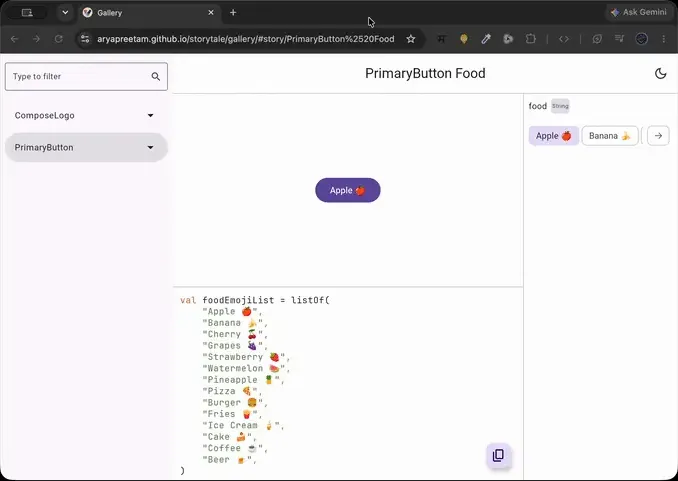This screenshot has height=481, width=678.
Task: Click the "Apple" code line
Action: point(233,311)
